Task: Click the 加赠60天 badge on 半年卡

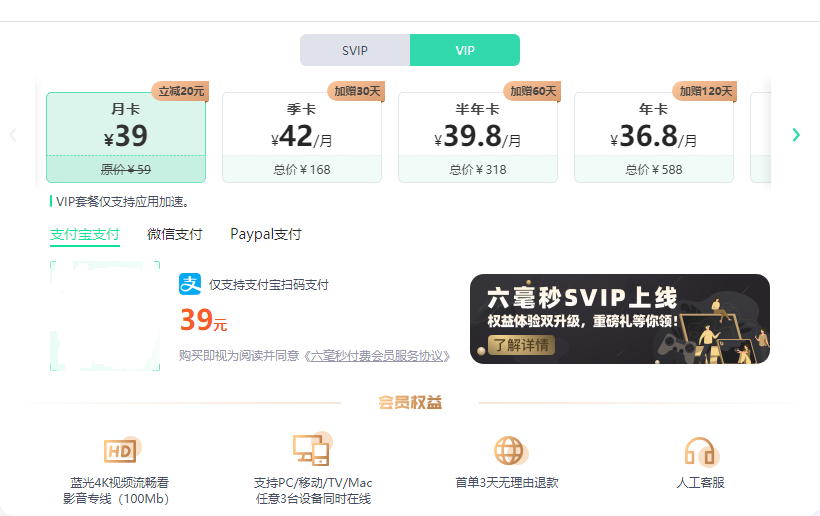Action: [532, 91]
